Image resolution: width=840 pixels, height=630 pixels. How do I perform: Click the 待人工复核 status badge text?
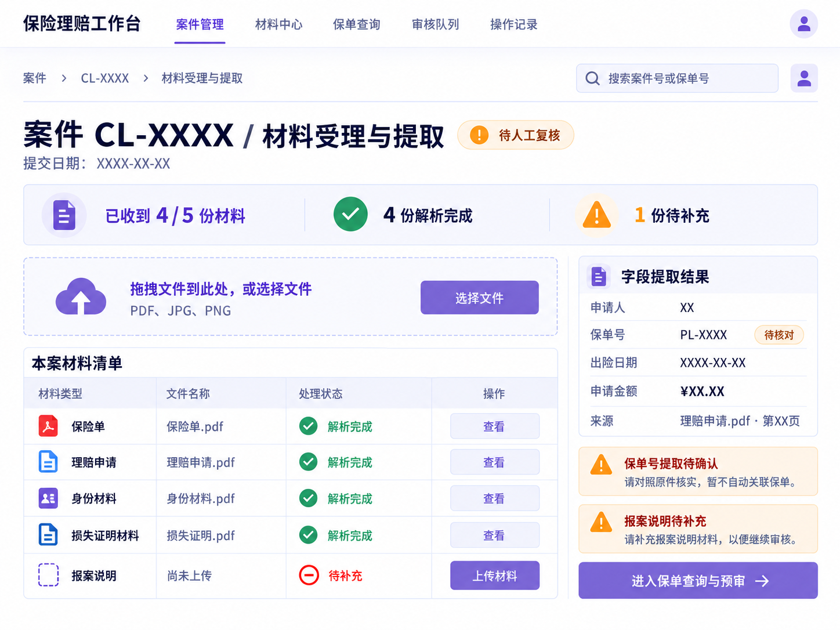(x=529, y=135)
